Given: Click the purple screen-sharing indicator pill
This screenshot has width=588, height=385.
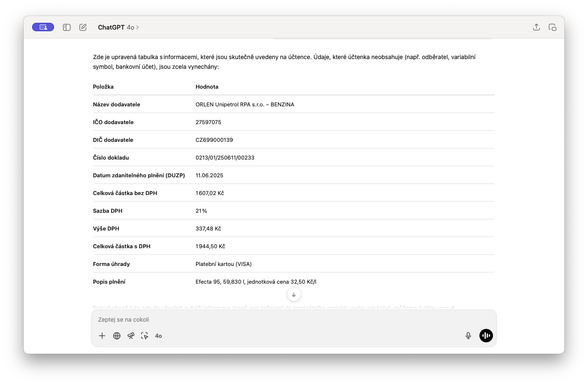Looking at the screenshot, I should click(43, 27).
